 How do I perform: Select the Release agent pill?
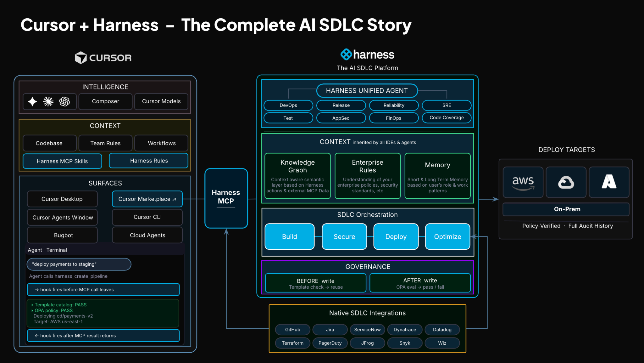click(341, 105)
